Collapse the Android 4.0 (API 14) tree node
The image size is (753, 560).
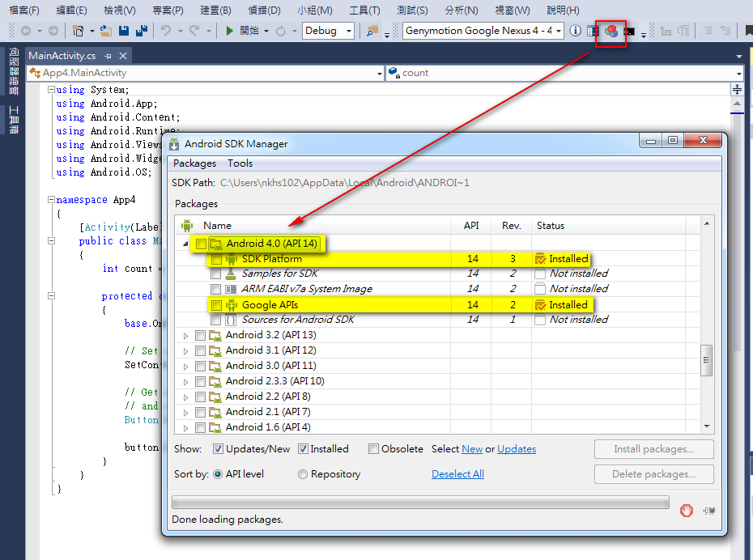(185, 244)
